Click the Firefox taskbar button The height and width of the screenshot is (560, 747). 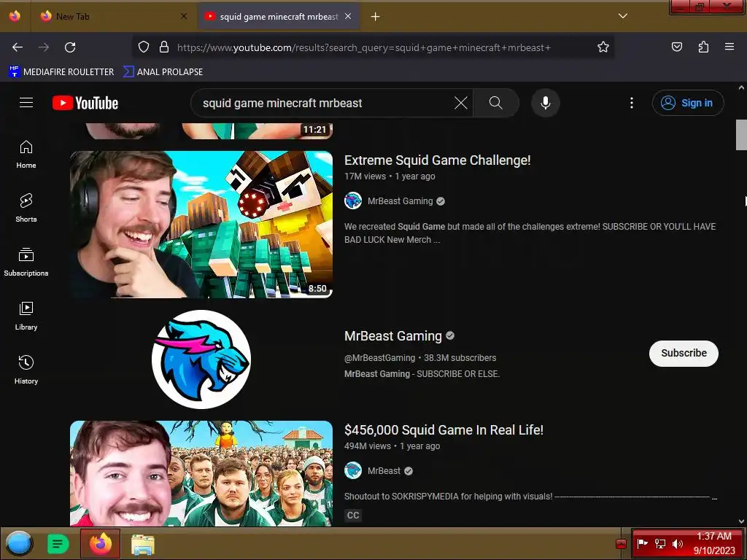tap(100, 543)
